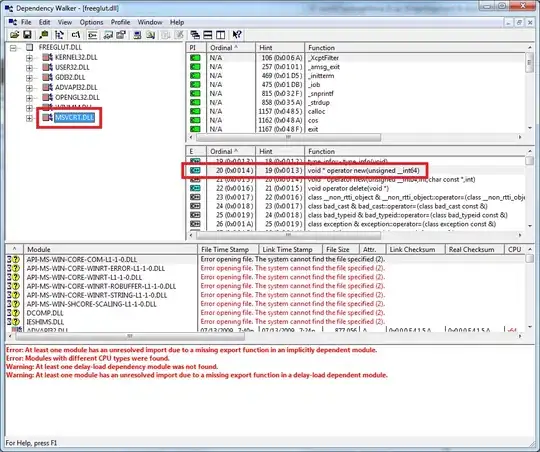This screenshot has height=452, width=540.
Task: Click the context Help arrow-question icon
Action: pos(237,34)
